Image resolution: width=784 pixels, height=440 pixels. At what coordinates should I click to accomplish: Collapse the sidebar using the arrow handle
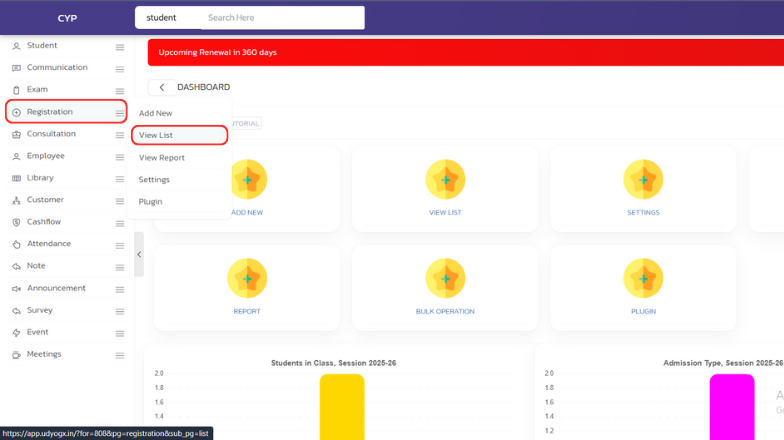[139, 254]
